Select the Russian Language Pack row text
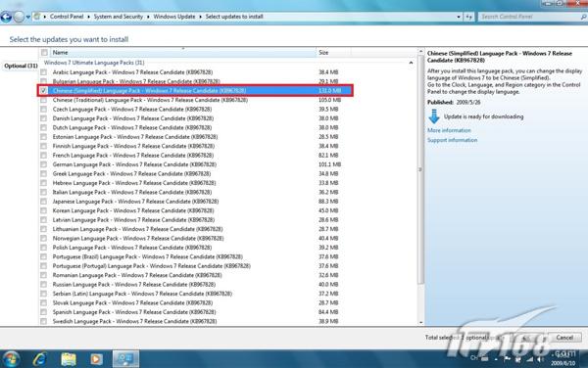The height and width of the screenshot is (368, 588). click(x=134, y=285)
